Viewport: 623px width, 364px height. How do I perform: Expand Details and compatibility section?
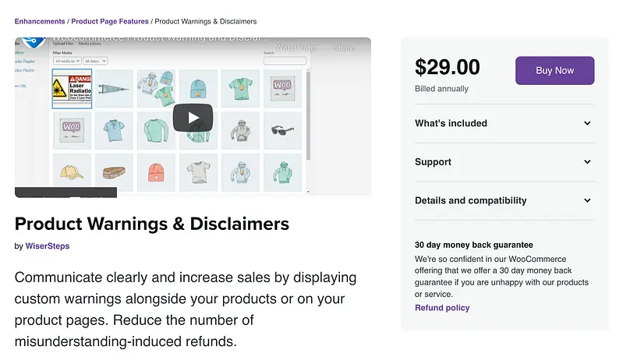tap(504, 200)
